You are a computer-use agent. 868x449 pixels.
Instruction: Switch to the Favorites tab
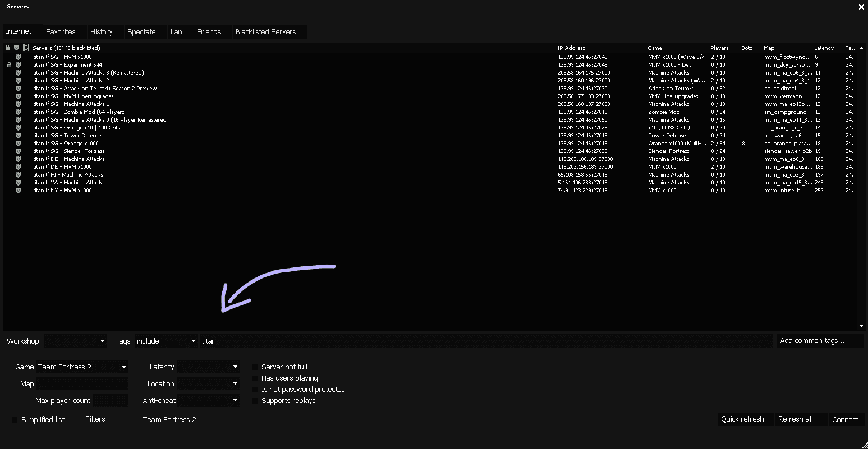64,32
